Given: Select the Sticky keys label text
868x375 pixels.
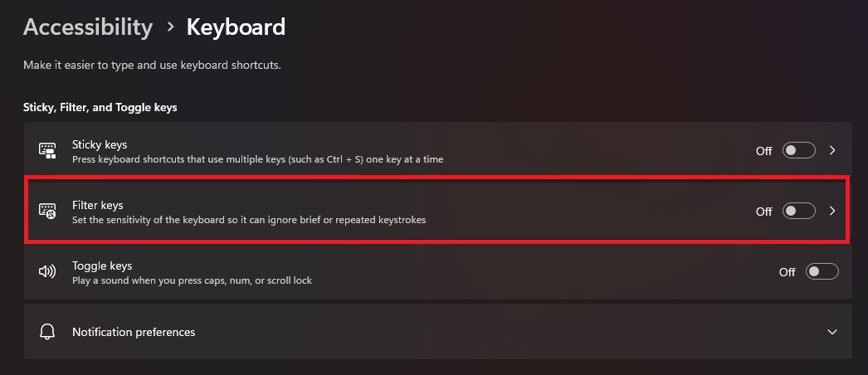Looking at the screenshot, I should coord(100,145).
